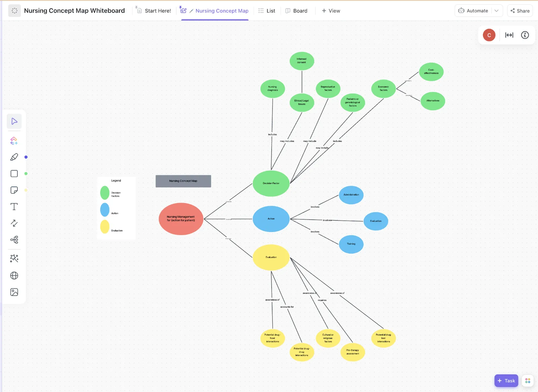Pick the purple pen color dot
This screenshot has height=392, width=538.
[x=26, y=157]
